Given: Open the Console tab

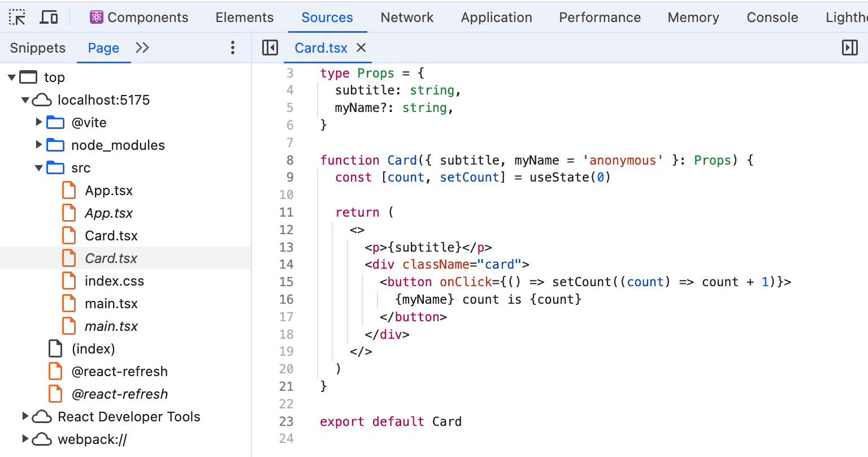Looking at the screenshot, I should (x=772, y=18).
